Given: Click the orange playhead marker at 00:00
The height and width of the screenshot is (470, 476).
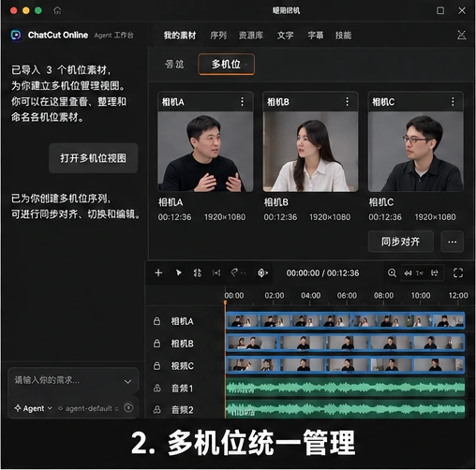Looking at the screenshot, I should point(225,302).
